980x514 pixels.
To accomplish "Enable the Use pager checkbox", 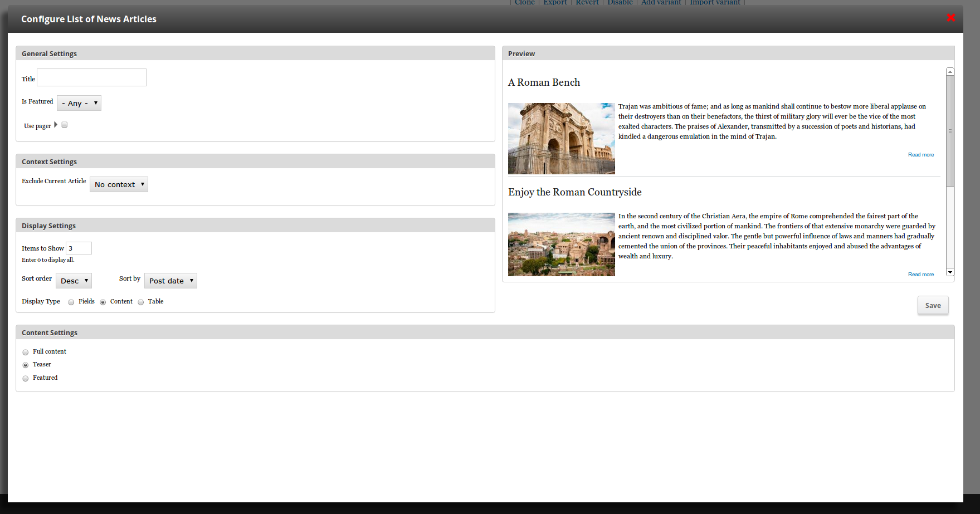I will pyautogui.click(x=65, y=125).
